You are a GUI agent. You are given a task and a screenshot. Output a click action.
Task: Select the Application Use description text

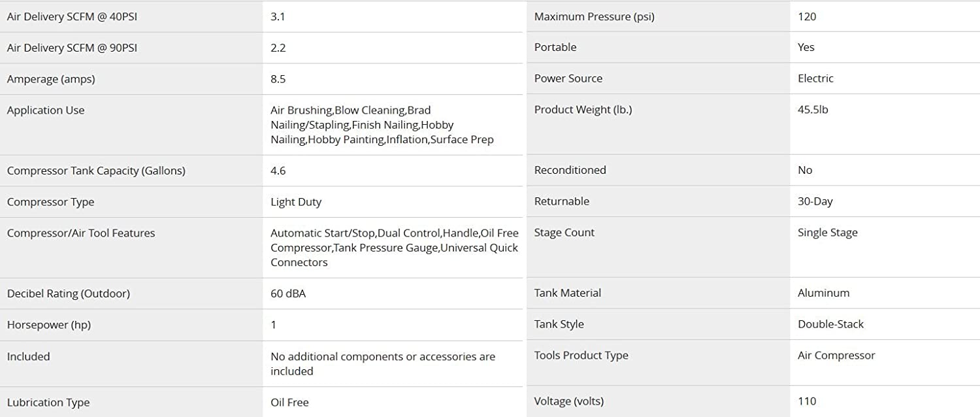382,125
